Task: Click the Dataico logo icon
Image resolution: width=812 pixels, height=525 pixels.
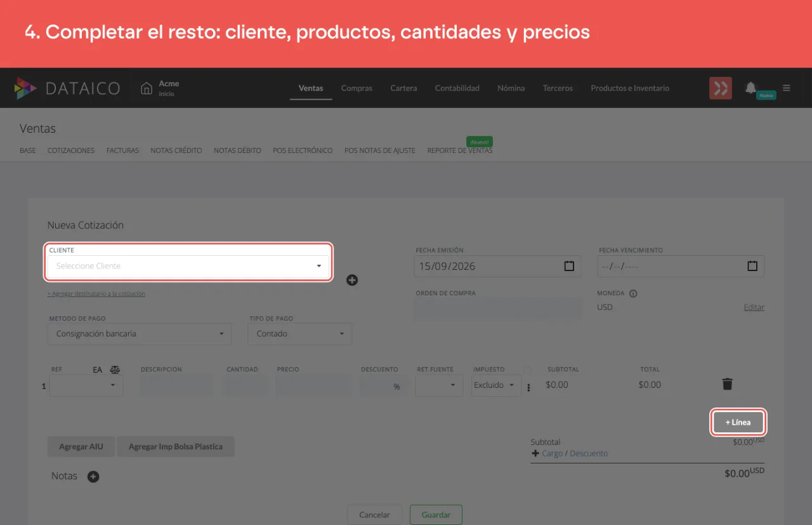Action: point(25,88)
